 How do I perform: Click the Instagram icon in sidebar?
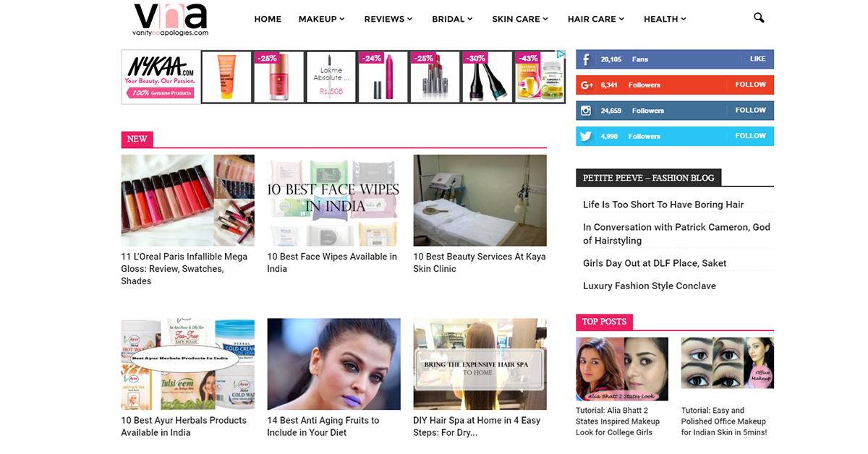(x=586, y=111)
